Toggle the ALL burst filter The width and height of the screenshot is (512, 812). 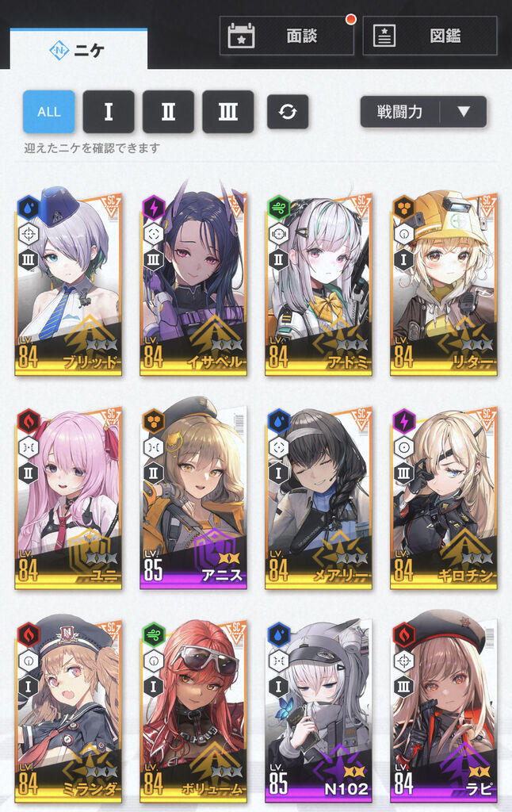coord(48,111)
